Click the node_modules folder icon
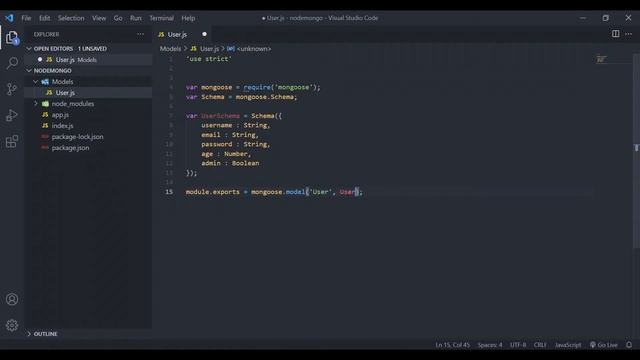This screenshot has height=360, width=640. 45,104
